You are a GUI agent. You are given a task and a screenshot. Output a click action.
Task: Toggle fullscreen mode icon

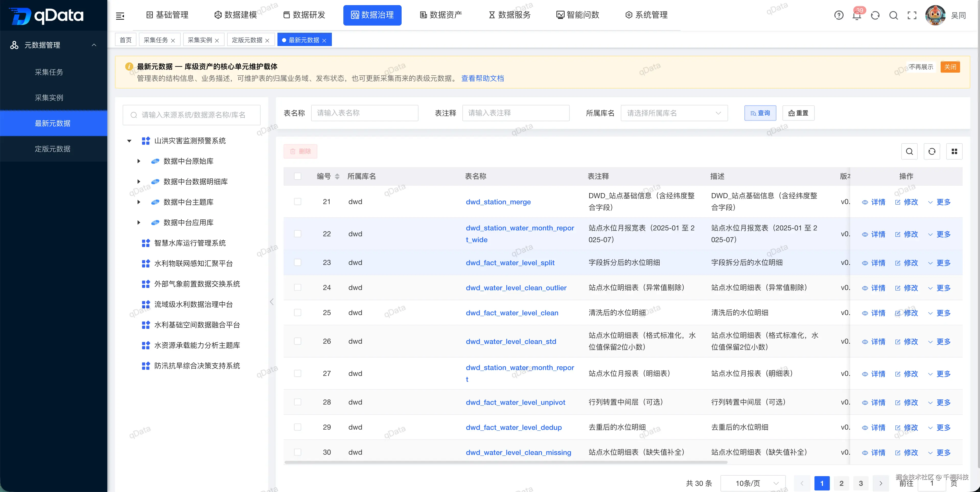(912, 15)
